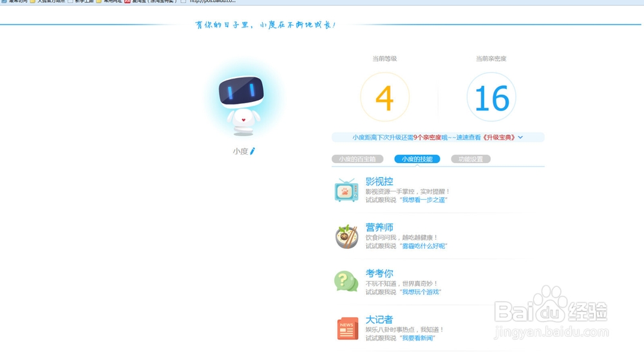Click the intimacy circle showing 16
This screenshot has width=644, height=354.
tap(491, 97)
